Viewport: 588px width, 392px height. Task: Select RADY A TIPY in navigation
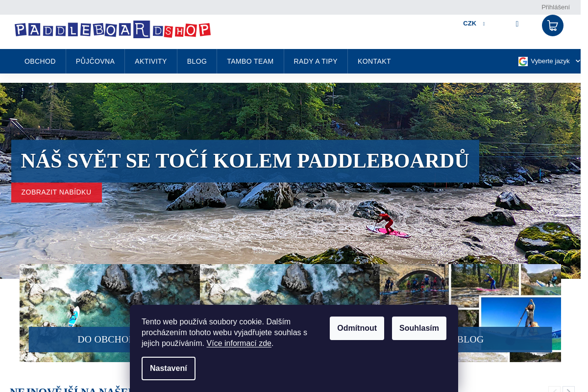point(316,61)
